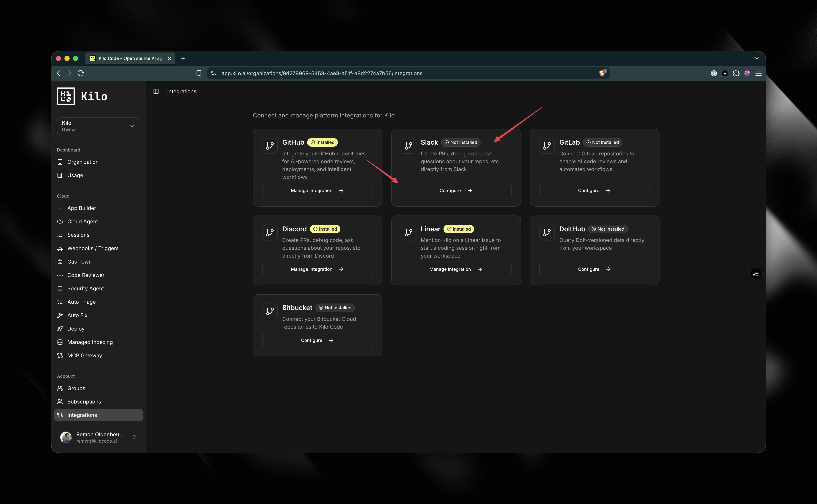Click the Kilo logo icon in sidebar
The image size is (817, 504).
(66, 96)
